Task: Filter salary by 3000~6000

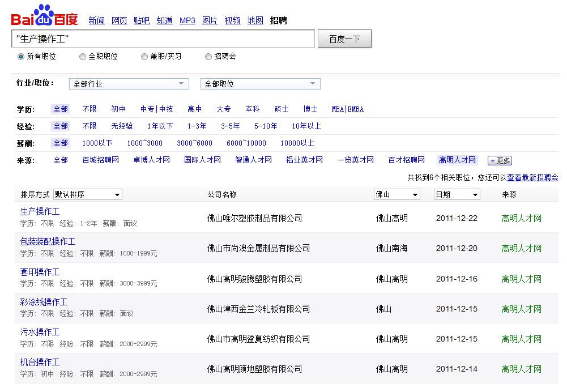Action: click(x=194, y=143)
